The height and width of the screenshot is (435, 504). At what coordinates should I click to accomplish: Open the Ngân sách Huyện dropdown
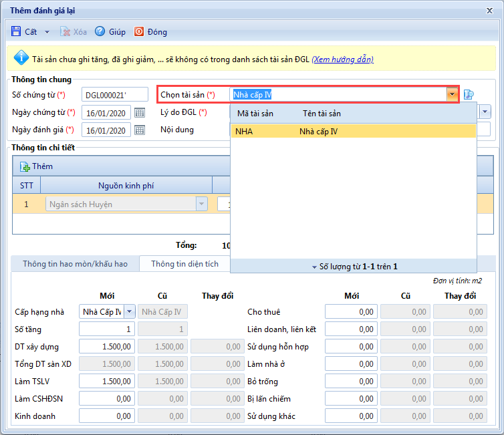point(202,204)
